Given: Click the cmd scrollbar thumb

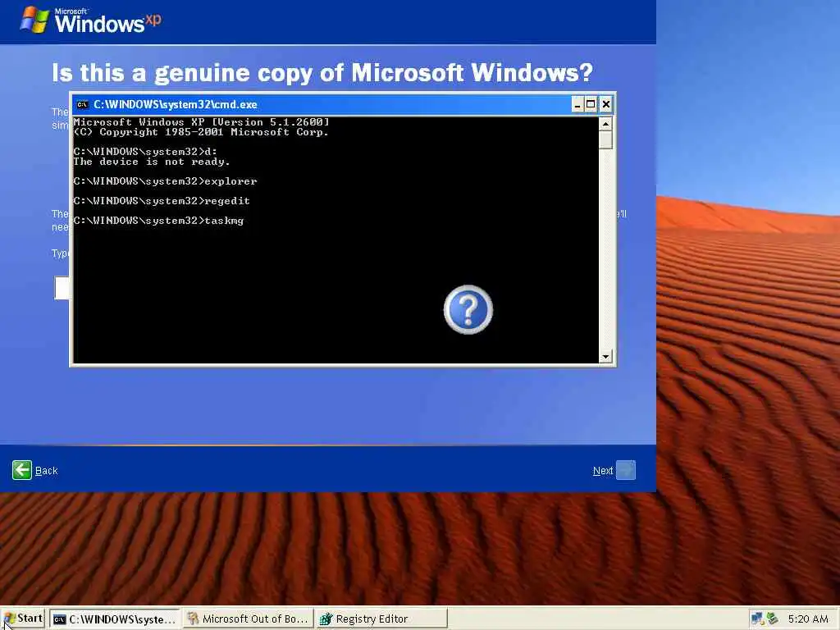Looking at the screenshot, I should click(605, 139).
